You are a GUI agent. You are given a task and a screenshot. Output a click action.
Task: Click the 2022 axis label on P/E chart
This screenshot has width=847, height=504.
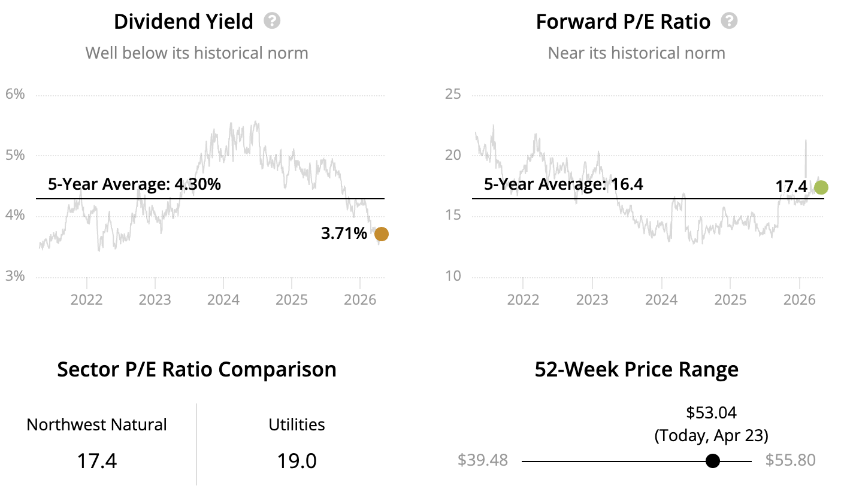524,299
